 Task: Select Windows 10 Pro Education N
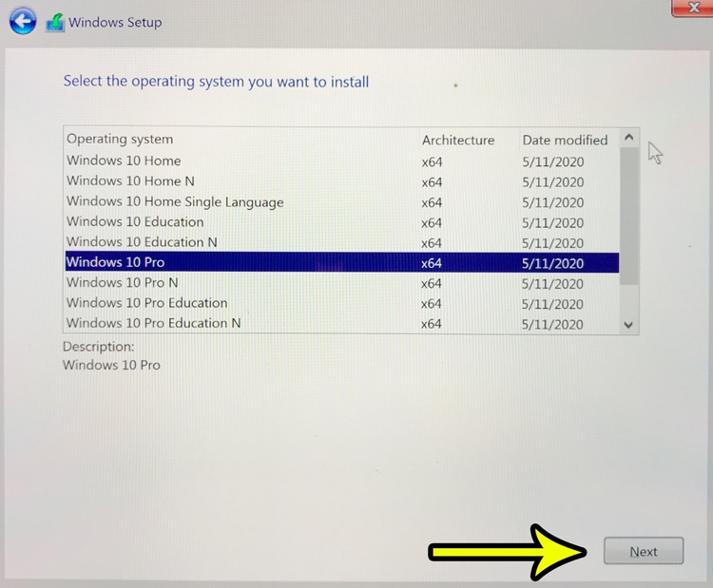pos(342,323)
